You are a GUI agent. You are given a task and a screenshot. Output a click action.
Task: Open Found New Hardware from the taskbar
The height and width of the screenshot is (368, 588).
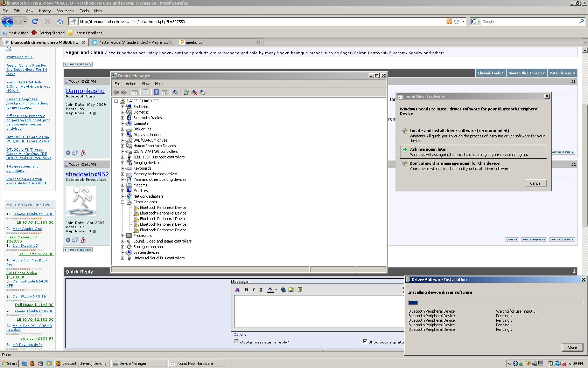[196, 363]
